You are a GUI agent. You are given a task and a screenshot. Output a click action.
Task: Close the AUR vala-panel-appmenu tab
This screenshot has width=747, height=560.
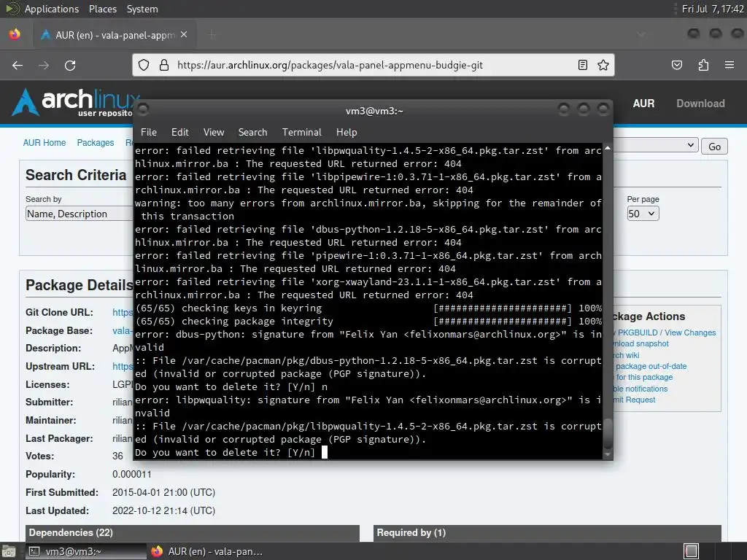click(x=184, y=35)
